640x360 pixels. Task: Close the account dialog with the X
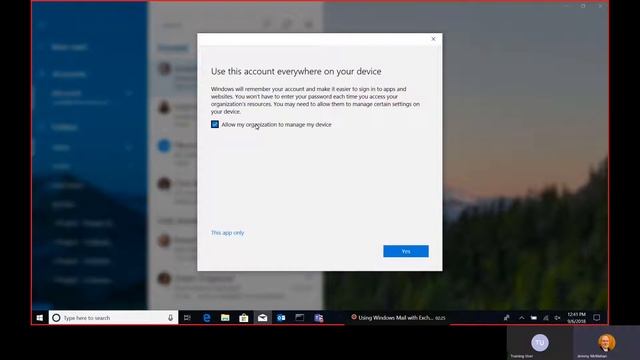[x=433, y=39]
